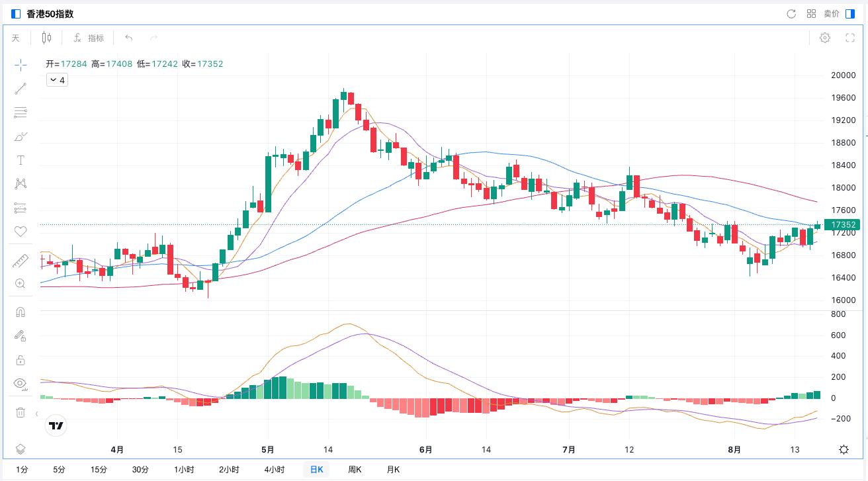This screenshot has height=481, width=868.
Task: Switch to the 1小时 timeframe tab
Action: (184, 470)
